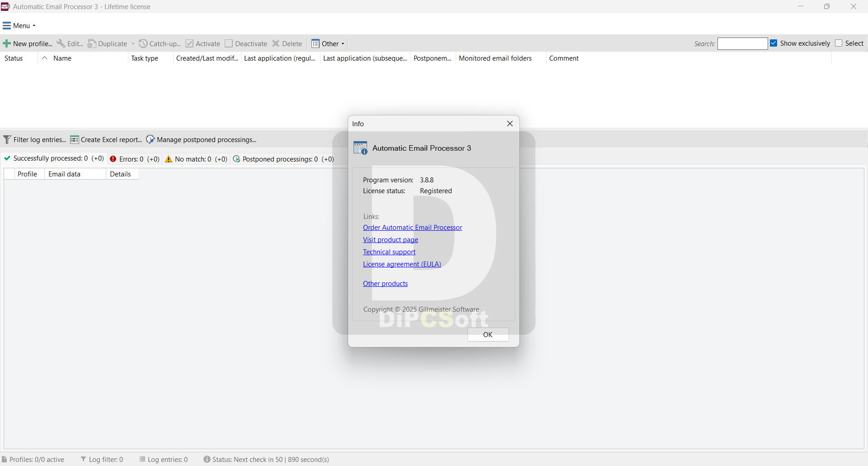
Task: Open the hamburger Menu icon
Action: click(6, 26)
